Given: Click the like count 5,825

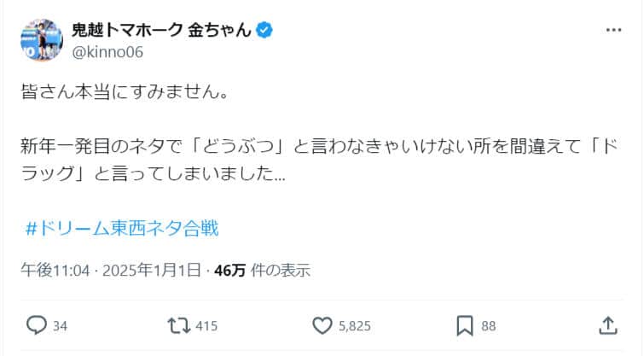Looking at the screenshot, I should (354, 326).
